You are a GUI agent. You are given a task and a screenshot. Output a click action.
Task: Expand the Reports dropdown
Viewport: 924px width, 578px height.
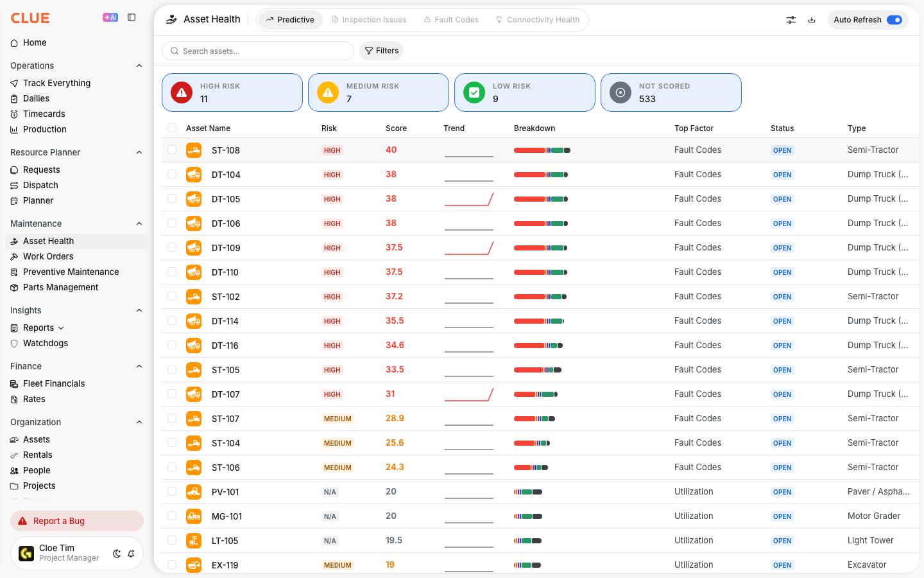(61, 328)
